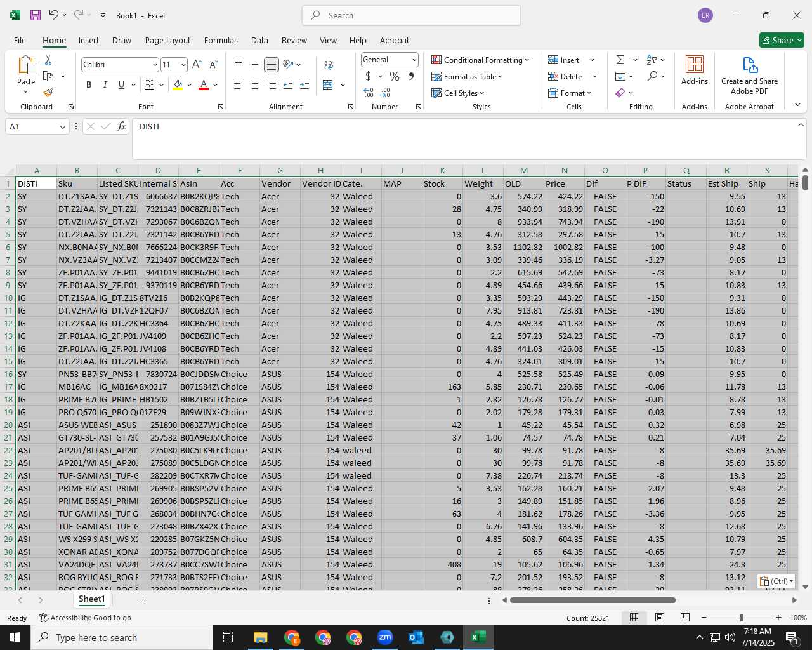Screen dimensions: 812x650
Task: Open Paste Options (Ctrl) dropdown
Action: pos(776,581)
